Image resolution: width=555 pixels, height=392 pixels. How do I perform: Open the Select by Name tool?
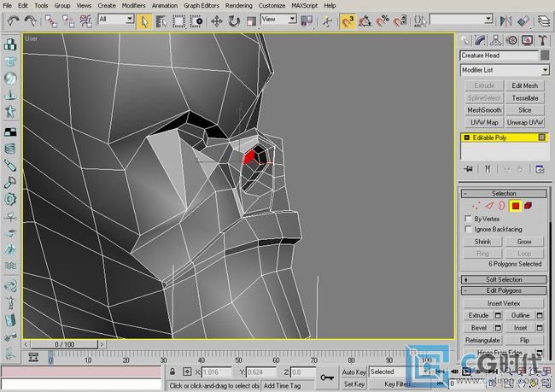click(161, 21)
